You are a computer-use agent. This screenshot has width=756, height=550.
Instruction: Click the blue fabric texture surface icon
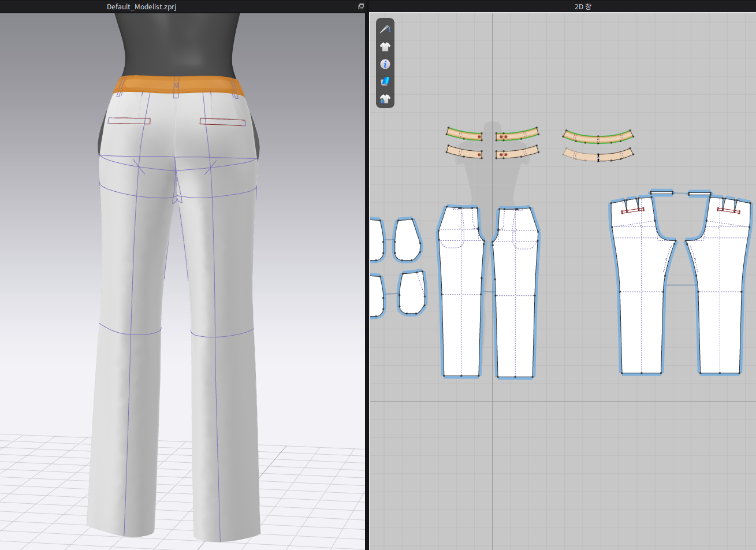tap(385, 81)
